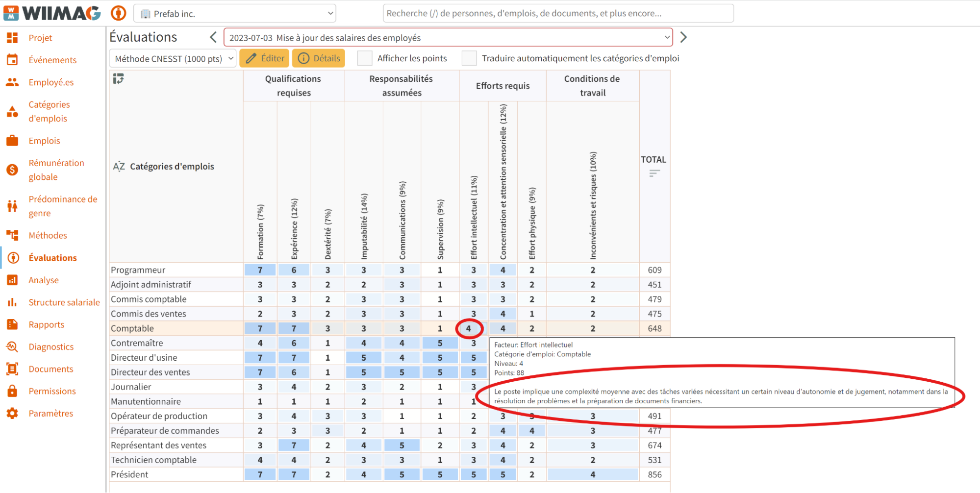The image size is (980, 493).
Task: Focus the Recherche search field
Action: [558, 13]
